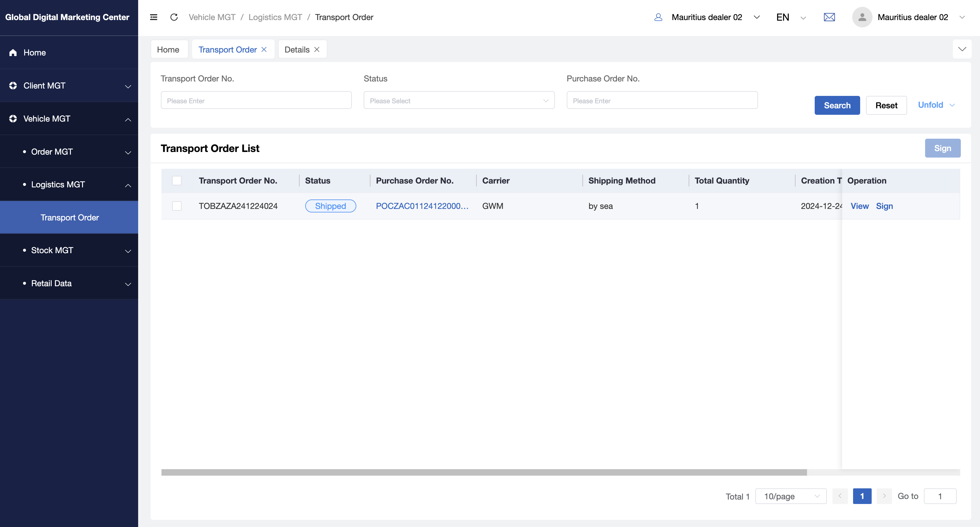Click the Shipping Method column header
Viewport: 980px width, 527px height.
click(622, 181)
